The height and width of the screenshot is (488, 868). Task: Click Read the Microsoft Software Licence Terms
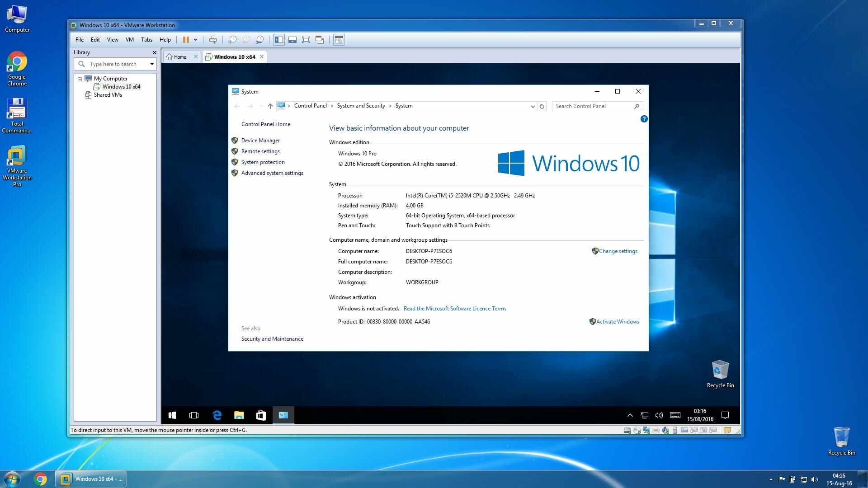point(455,308)
